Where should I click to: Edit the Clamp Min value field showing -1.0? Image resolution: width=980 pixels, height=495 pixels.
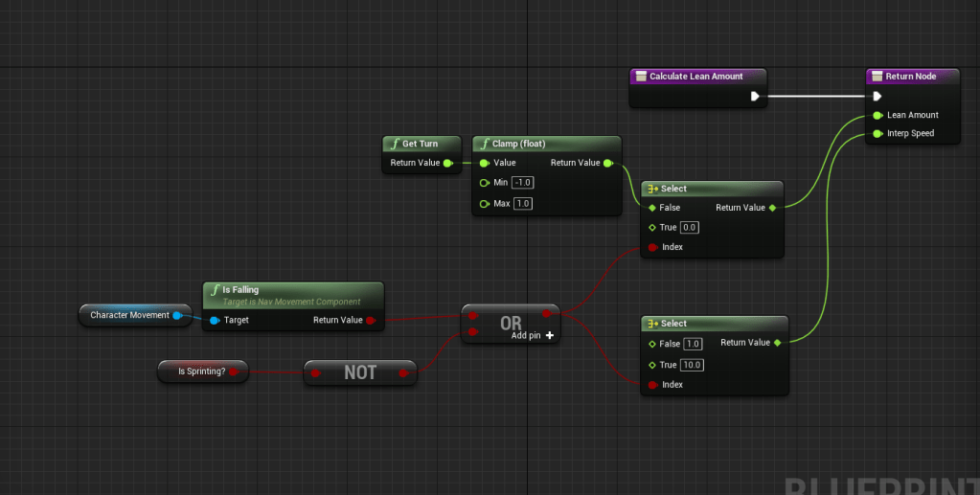(523, 183)
